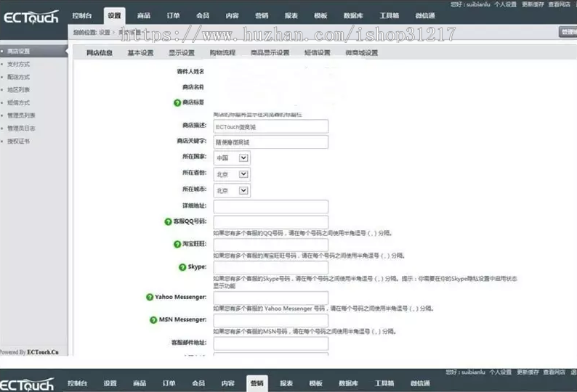Click the green help icon beside 商店标题

177,102
